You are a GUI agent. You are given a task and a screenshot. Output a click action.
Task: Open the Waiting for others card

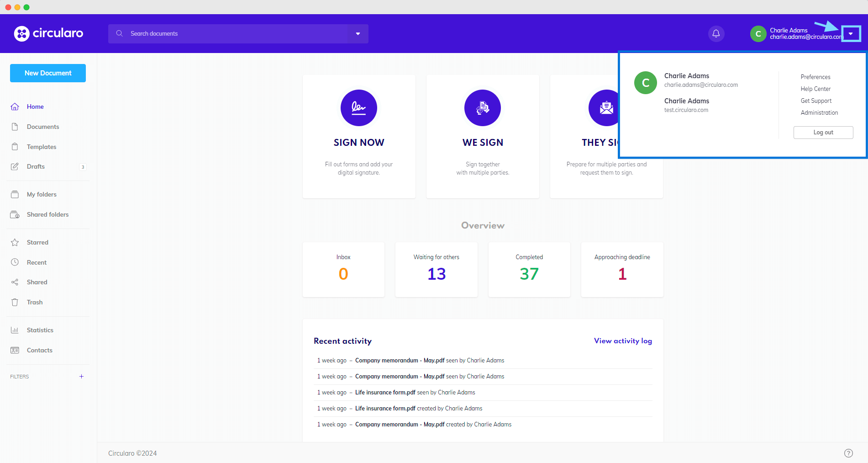(x=436, y=269)
